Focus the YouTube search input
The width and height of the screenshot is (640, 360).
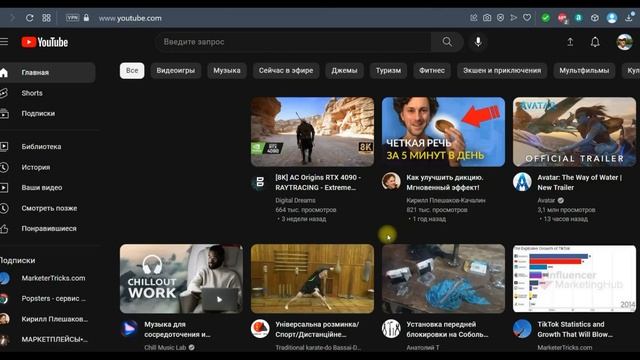click(293, 42)
